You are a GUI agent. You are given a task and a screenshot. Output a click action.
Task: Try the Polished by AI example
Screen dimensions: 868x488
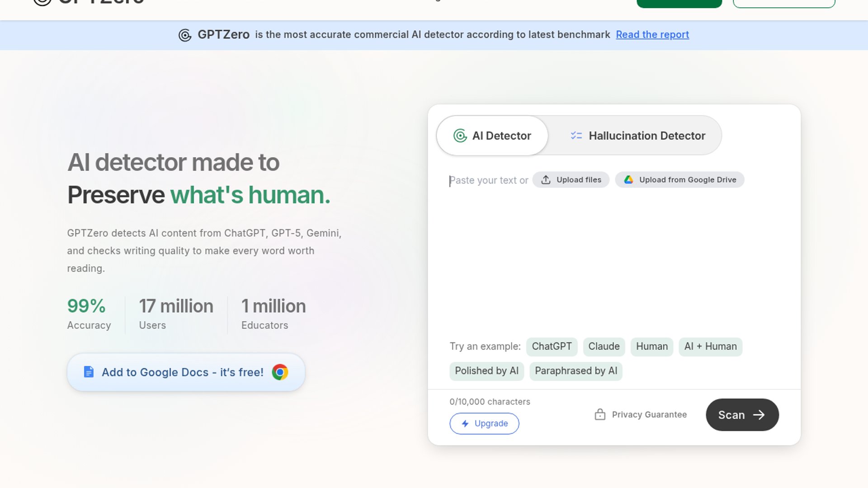click(486, 371)
